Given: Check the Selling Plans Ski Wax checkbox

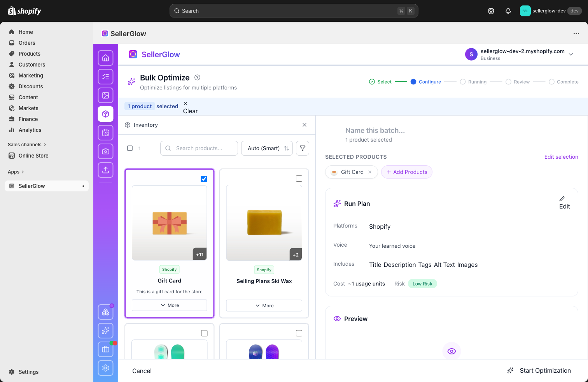Looking at the screenshot, I should coord(299,179).
